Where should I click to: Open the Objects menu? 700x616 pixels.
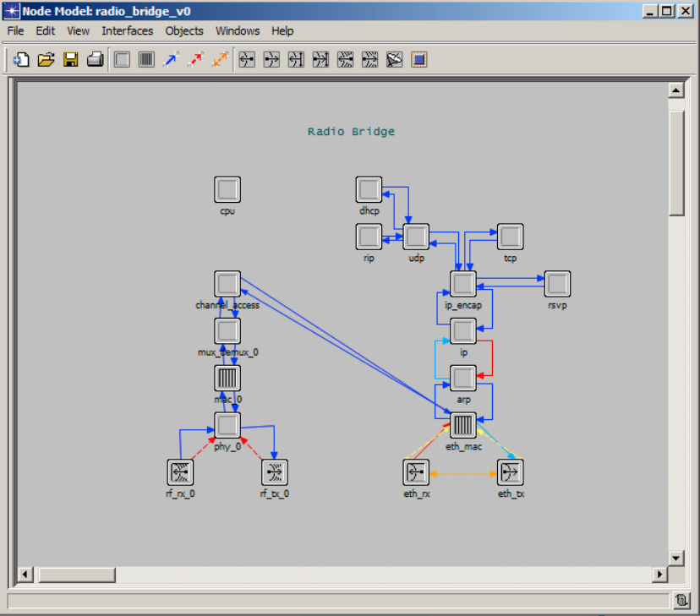pos(184,30)
